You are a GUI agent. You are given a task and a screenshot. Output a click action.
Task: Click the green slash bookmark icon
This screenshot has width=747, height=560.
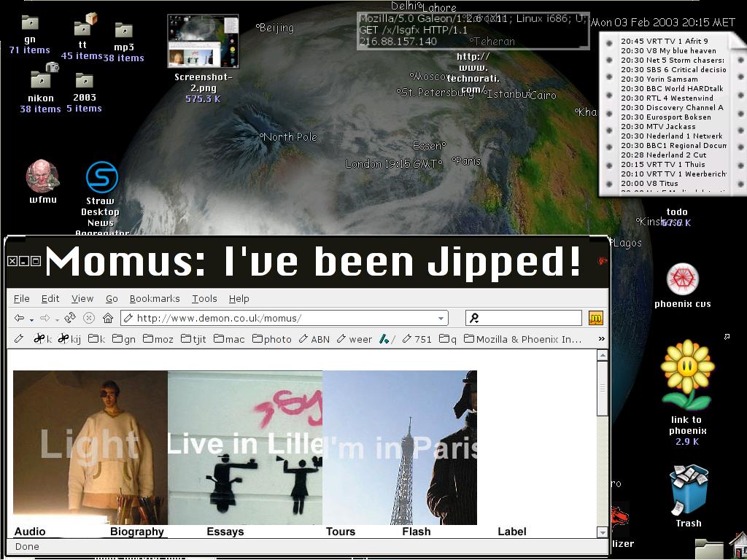[387, 339]
